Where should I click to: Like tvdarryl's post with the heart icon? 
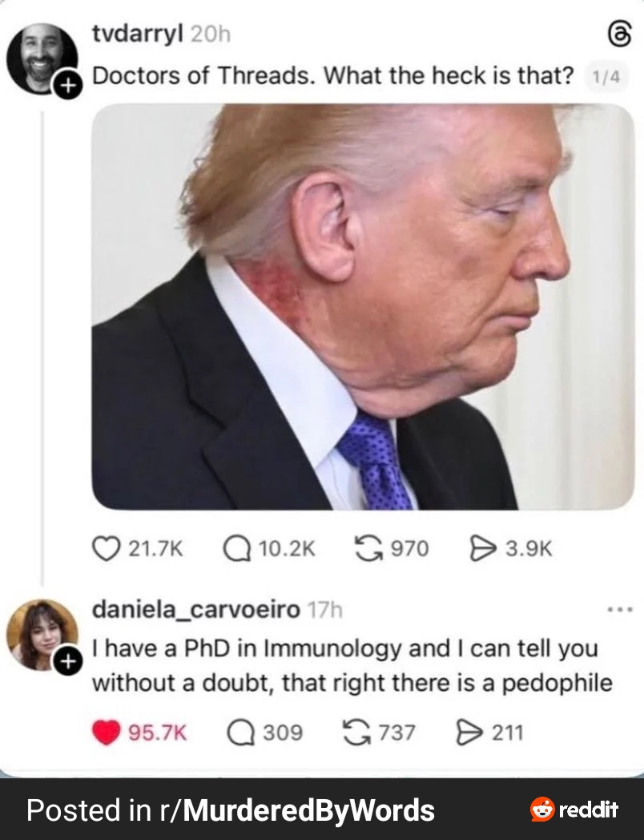[106, 548]
